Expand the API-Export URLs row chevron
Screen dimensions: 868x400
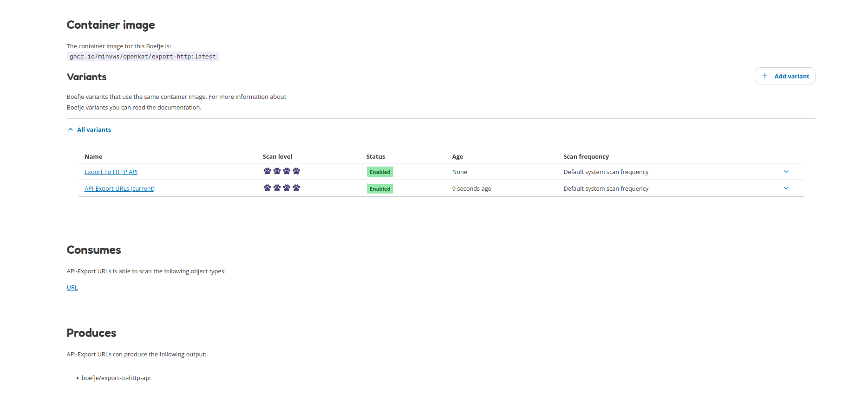coord(786,188)
